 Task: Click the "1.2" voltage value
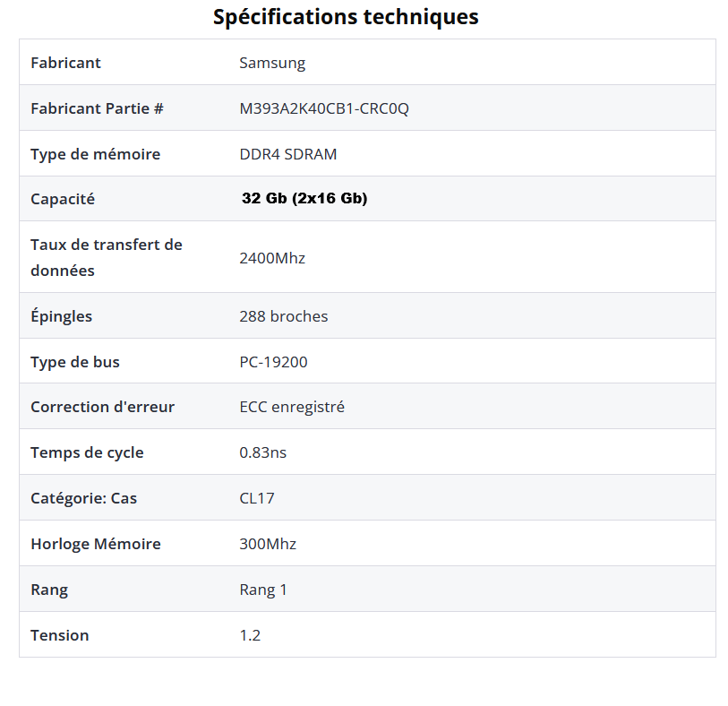[250, 635]
